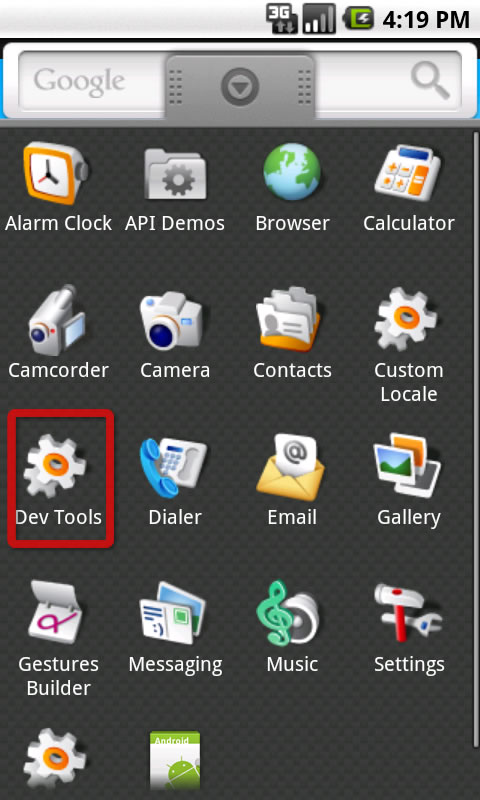
Task: Launch the highlighted Dev Tools app
Action: click(x=60, y=479)
